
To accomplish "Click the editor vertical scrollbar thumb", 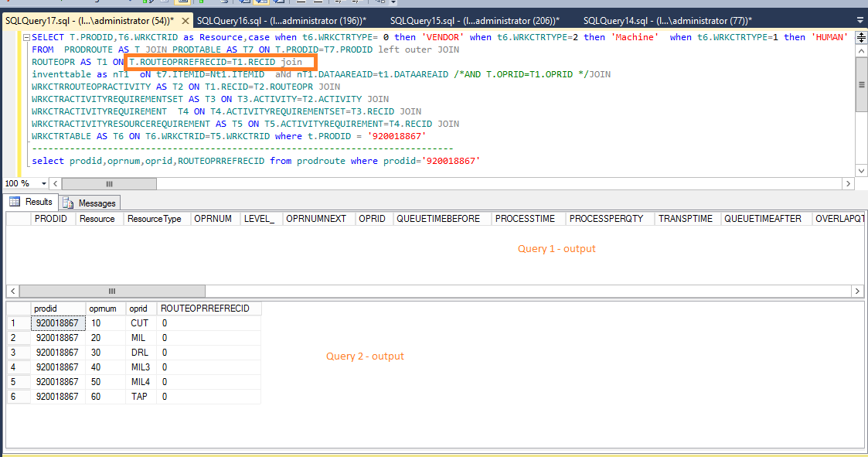I will coord(861,85).
